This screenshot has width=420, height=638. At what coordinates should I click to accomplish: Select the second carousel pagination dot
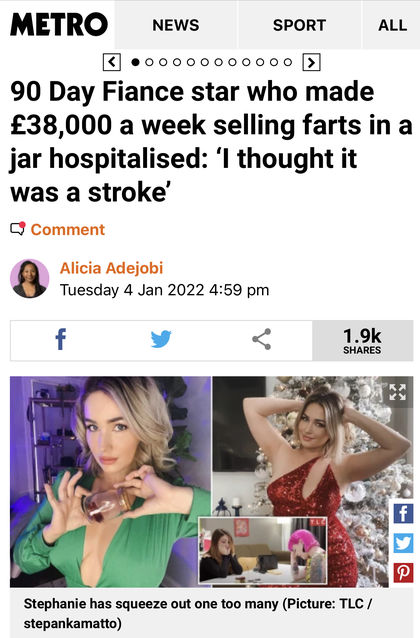(x=149, y=62)
